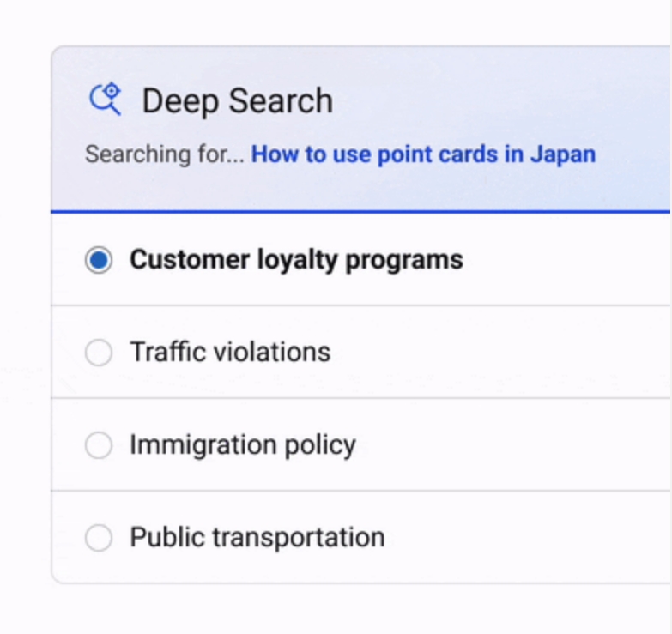Select the Public transportation radio button
The height and width of the screenshot is (634, 672).
point(99,538)
